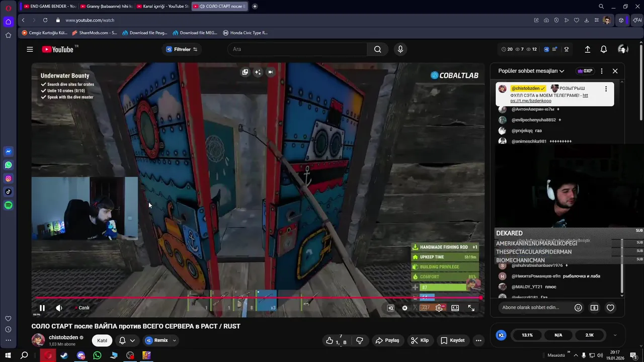Open the YouTube account avatar menu
The image size is (644, 362).
pos(623,49)
